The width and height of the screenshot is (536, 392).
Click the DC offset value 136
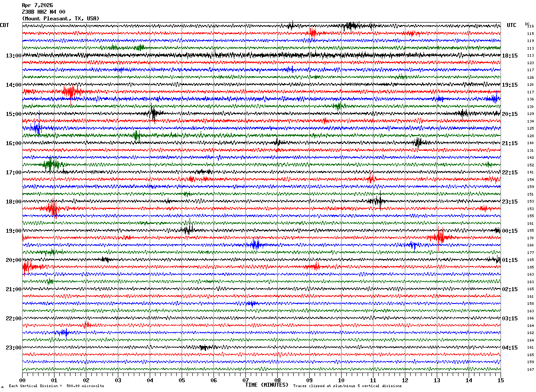click(x=530, y=100)
